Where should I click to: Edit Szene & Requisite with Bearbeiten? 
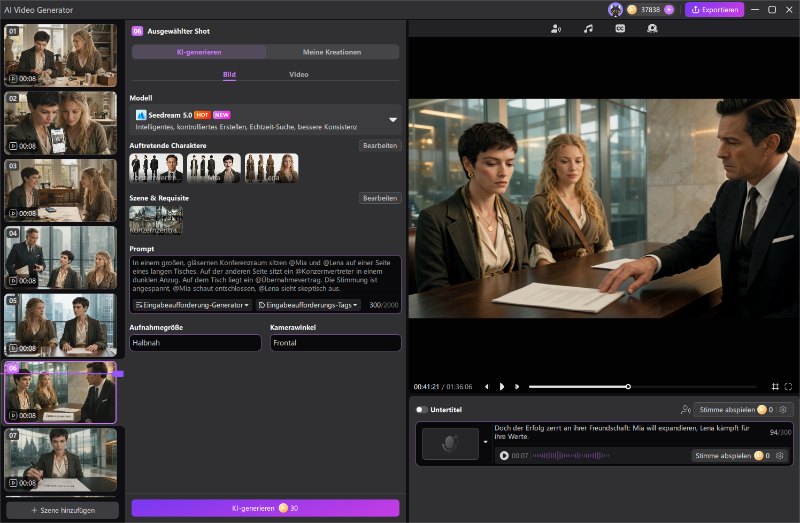point(380,198)
